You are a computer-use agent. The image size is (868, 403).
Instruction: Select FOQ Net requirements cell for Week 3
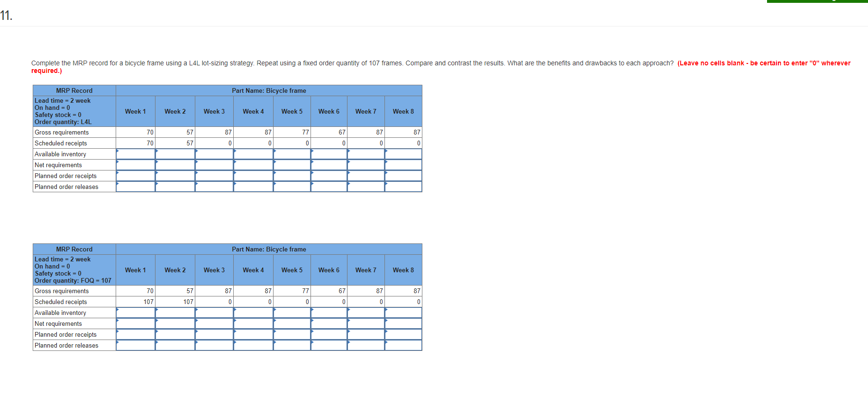(214, 323)
